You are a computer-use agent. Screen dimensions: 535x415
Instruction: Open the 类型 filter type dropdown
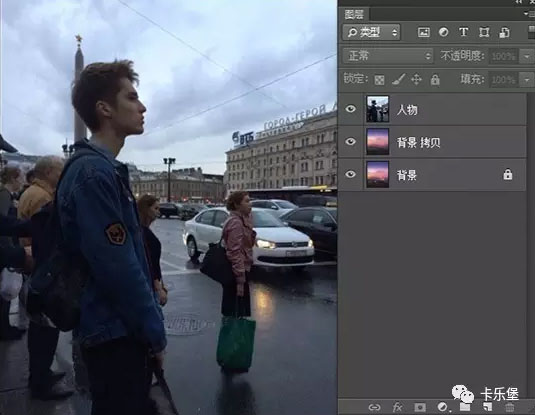coord(371,32)
